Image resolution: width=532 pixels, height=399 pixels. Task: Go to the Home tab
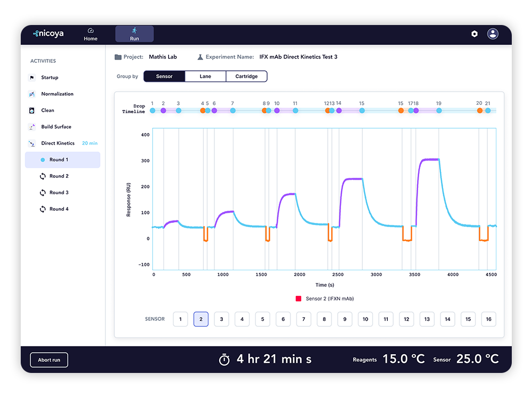click(90, 34)
